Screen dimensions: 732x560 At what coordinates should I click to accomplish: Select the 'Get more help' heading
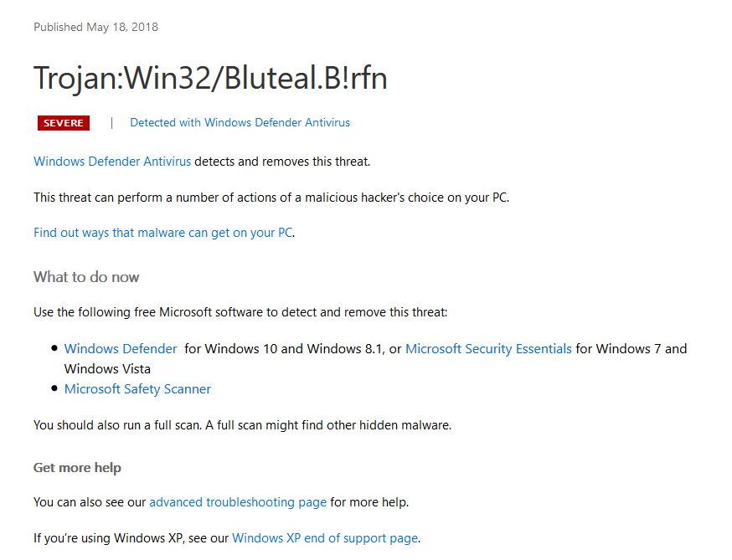77,468
